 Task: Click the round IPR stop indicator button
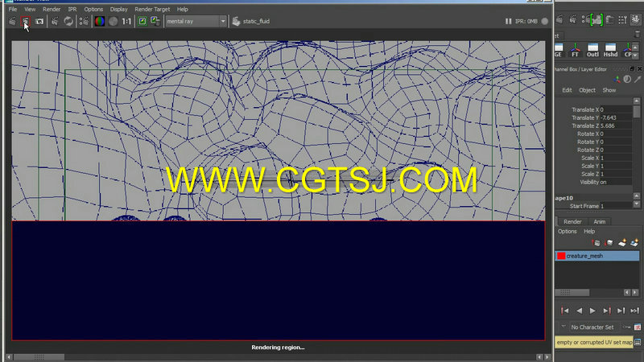click(x=545, y=22)
